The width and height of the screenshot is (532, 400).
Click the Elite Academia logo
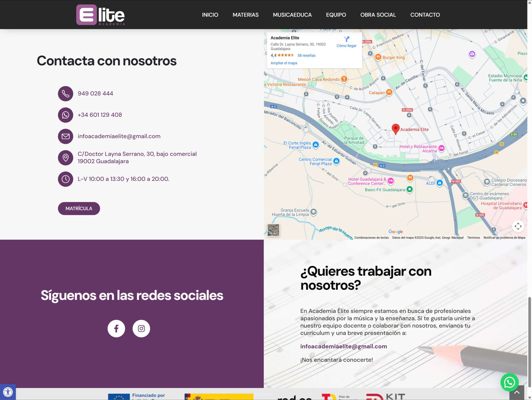pos(100,15)
